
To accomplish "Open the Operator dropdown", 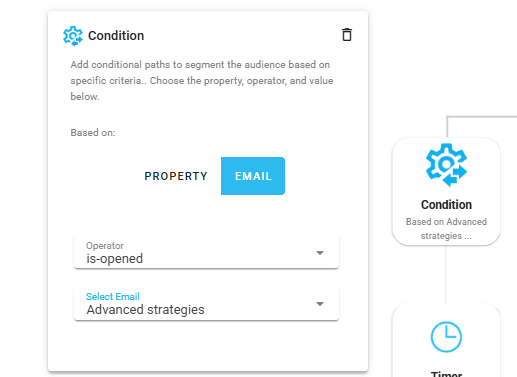I will click(206, 252).
